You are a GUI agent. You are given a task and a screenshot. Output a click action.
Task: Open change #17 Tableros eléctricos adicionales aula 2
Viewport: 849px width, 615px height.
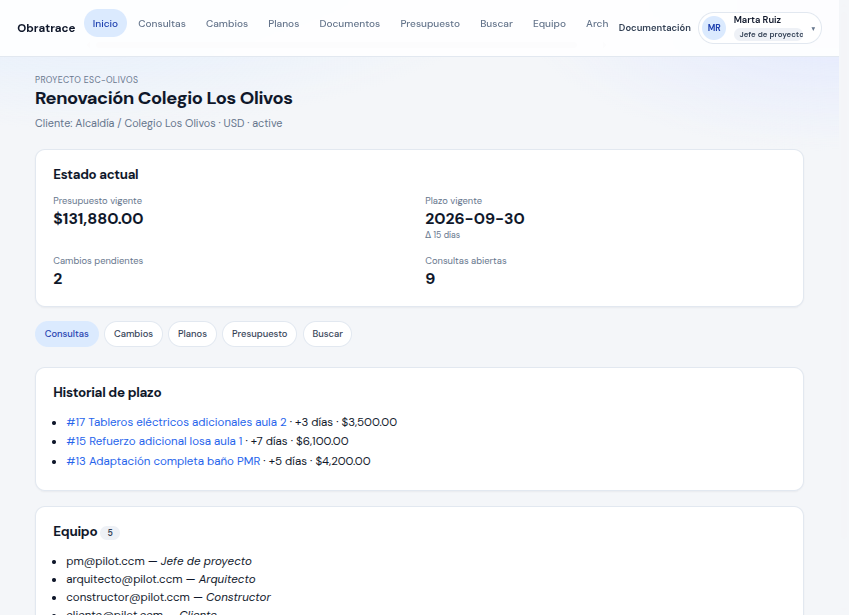[x=177, y=422]
